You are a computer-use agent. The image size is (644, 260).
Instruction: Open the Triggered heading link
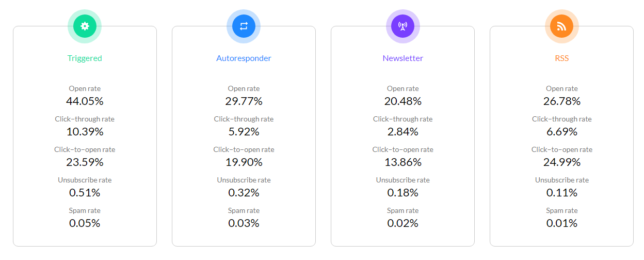(85, 58)
